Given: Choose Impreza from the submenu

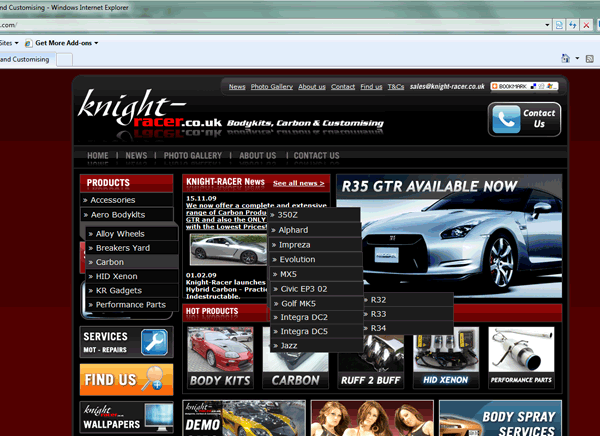Looking at the screenshot, I should point(315,245).
